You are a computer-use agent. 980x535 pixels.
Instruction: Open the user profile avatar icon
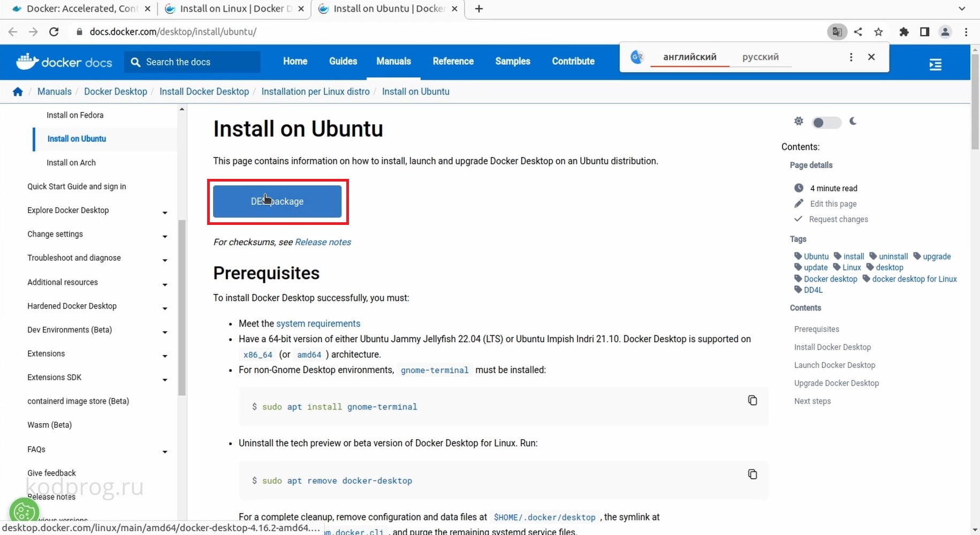(x=945, y=32)
